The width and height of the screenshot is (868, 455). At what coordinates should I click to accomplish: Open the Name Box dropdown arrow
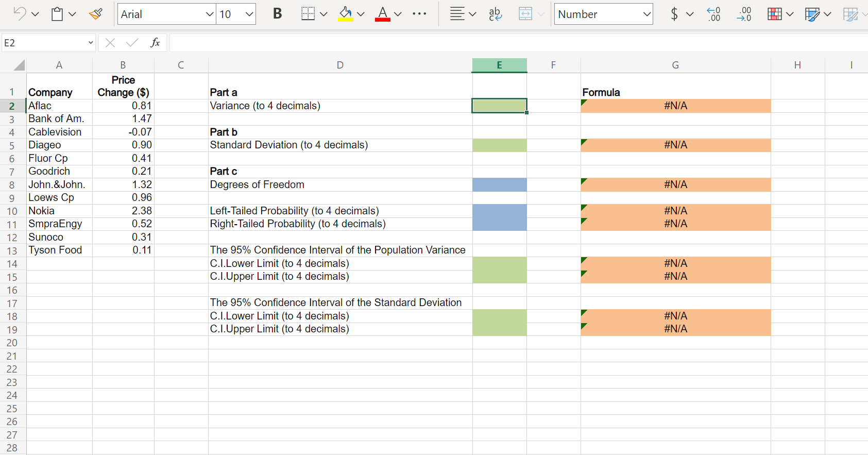coord(91,43)
